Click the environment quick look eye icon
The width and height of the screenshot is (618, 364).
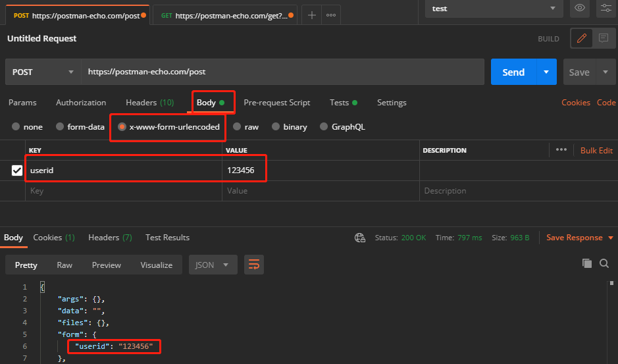pos(580,8)
